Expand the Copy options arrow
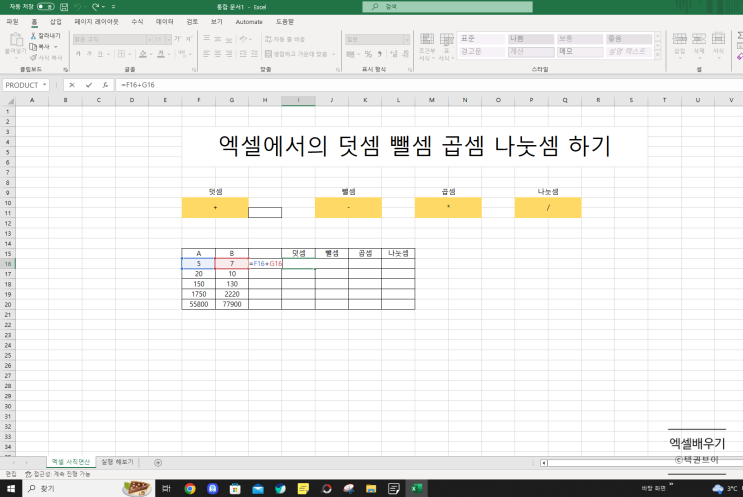743x497 pixels. point(55,46)
